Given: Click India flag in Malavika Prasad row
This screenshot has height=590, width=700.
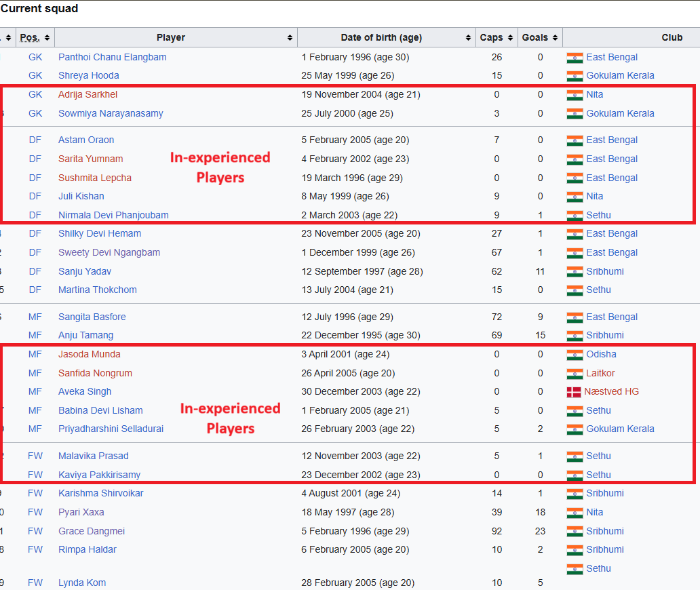Looking at the screenshot, I should coord(575,456).
